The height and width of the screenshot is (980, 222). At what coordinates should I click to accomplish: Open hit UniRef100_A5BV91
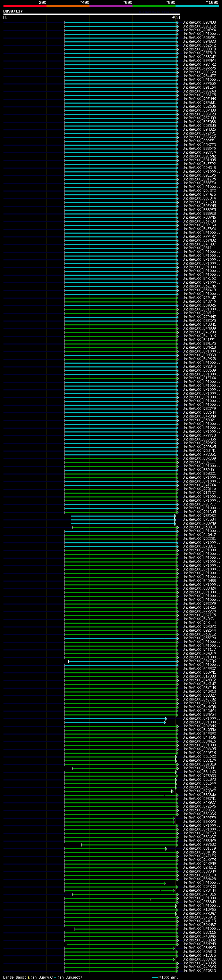(x=199, y=38)
